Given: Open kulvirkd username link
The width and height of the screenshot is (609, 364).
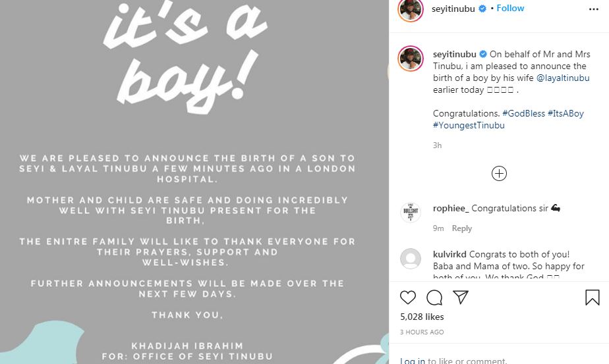Looking at the screenshot, I should pyautogui.click(x=450, y=255).
